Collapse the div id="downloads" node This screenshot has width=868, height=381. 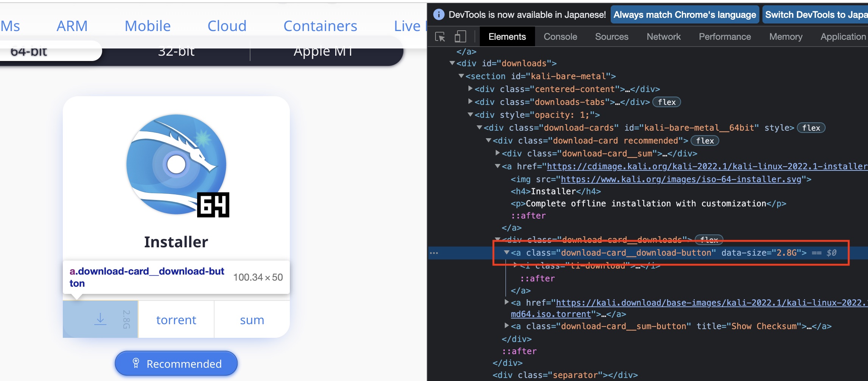pyautogui.click(x=452, y=63)
